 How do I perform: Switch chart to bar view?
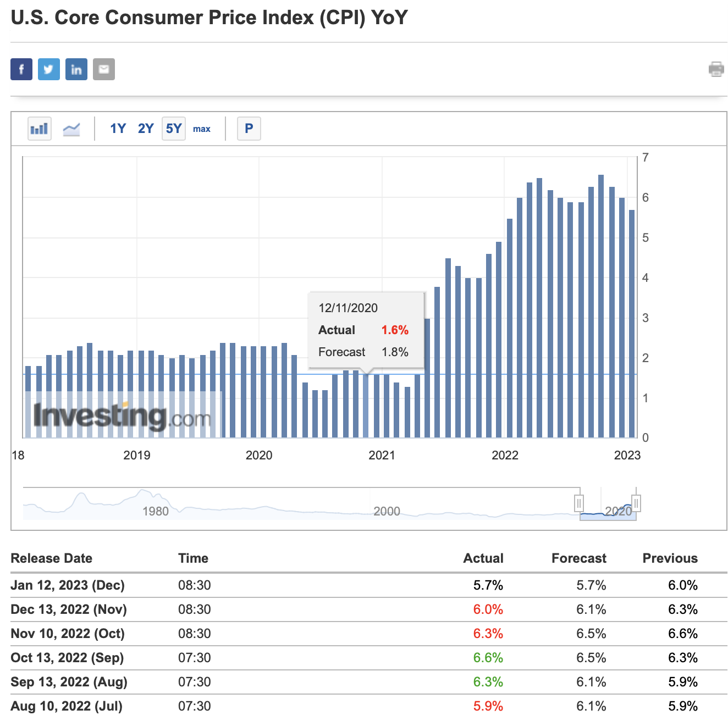(39, 128)
